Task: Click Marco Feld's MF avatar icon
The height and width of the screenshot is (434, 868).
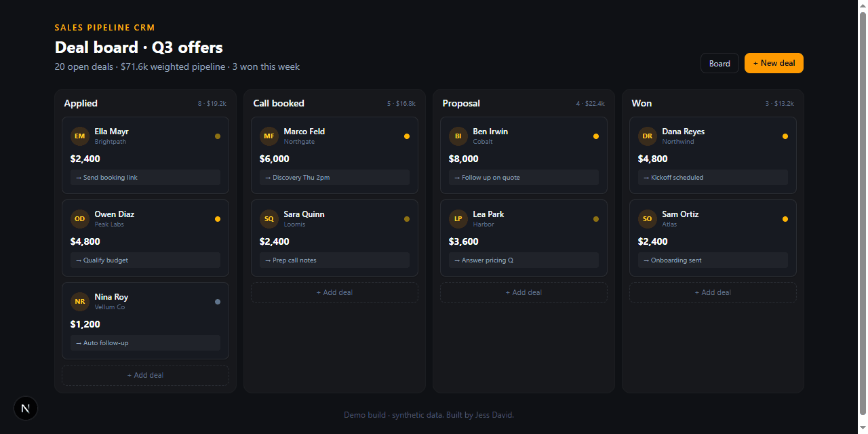Action: coord(269,136)
